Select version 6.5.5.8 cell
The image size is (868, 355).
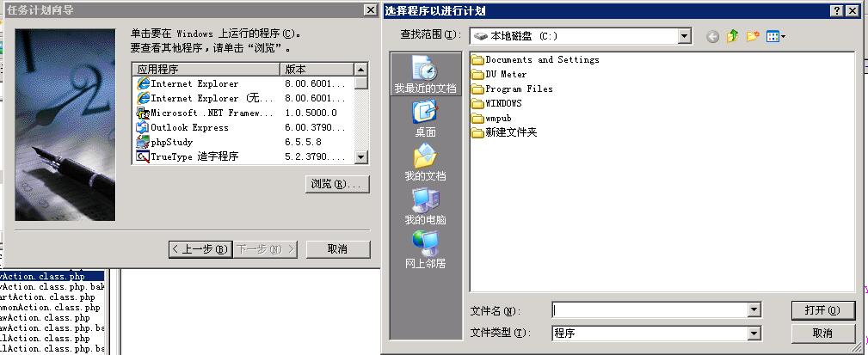click(x=304, y=142)
